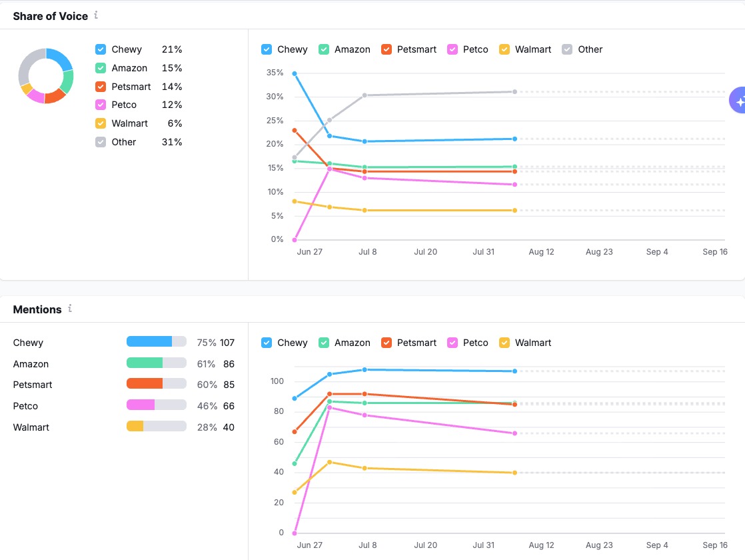Image resolution: width=745 pixels, height=560 pixels.
Task: Click Walmart 6% share value
Action: (x=175, y=123)
